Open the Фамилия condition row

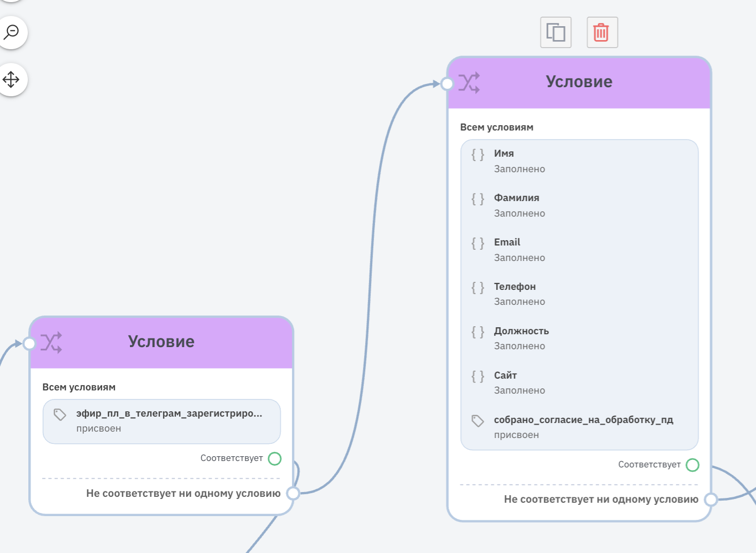580,205
